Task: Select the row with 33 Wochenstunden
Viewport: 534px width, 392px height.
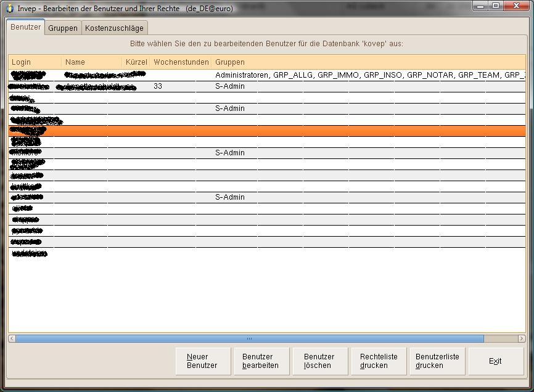Action: pyautogui.click(x=267, y=86)
